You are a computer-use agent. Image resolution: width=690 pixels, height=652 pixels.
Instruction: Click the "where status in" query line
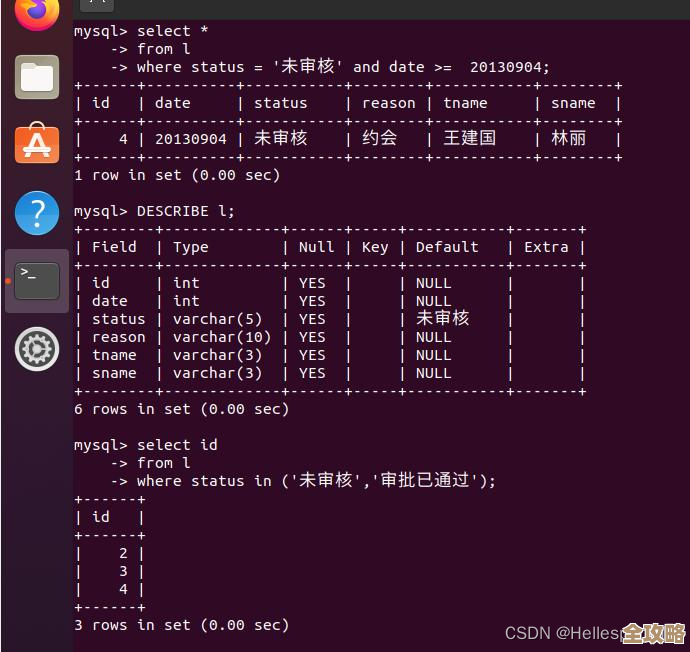coord(316,480)
